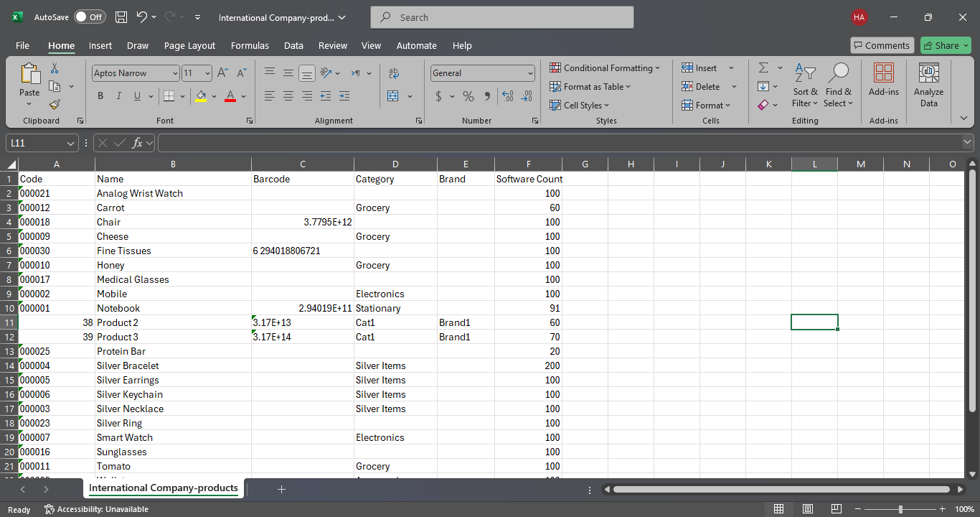980x517 pixels.
Task: Toggle Italic text formatting
Action: tap(118, 96)
